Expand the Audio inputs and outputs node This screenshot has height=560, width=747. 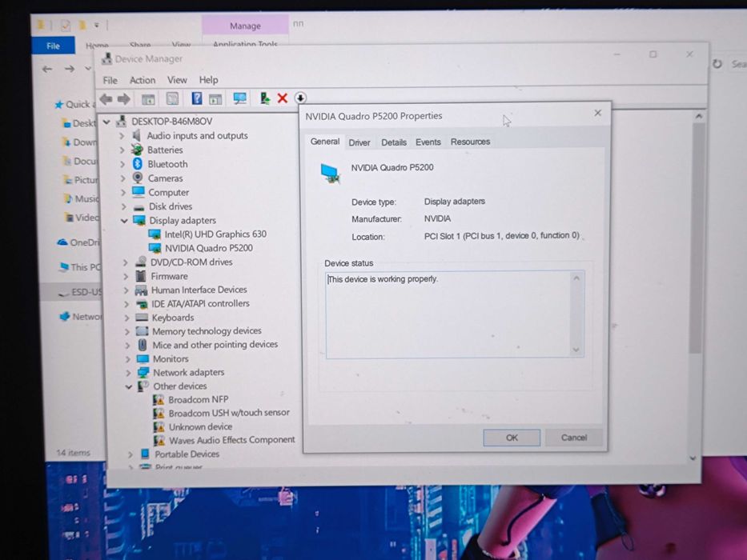pyautogui.click(x=122, y=136)
